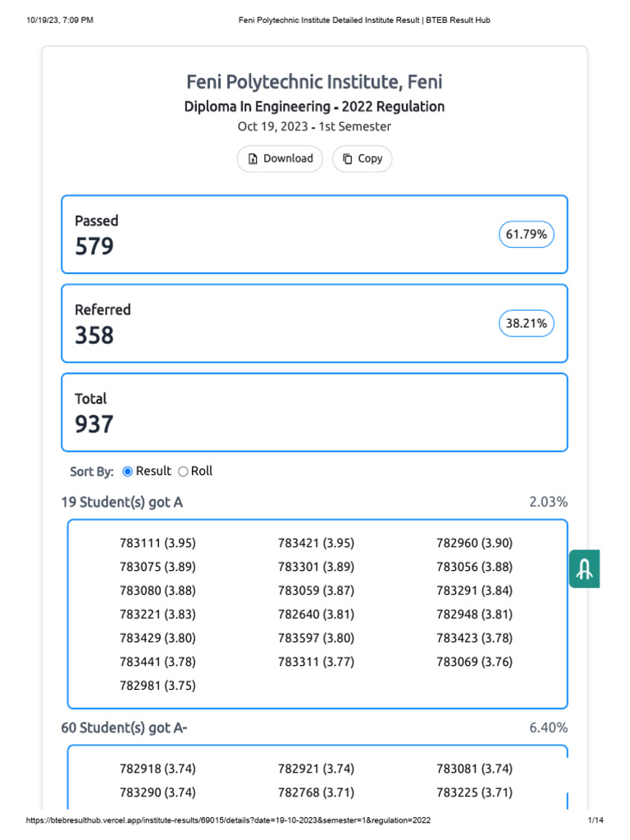Click roll 782960 (3.90) entry
Screen dimensions: 630x840
click(475, 543)
